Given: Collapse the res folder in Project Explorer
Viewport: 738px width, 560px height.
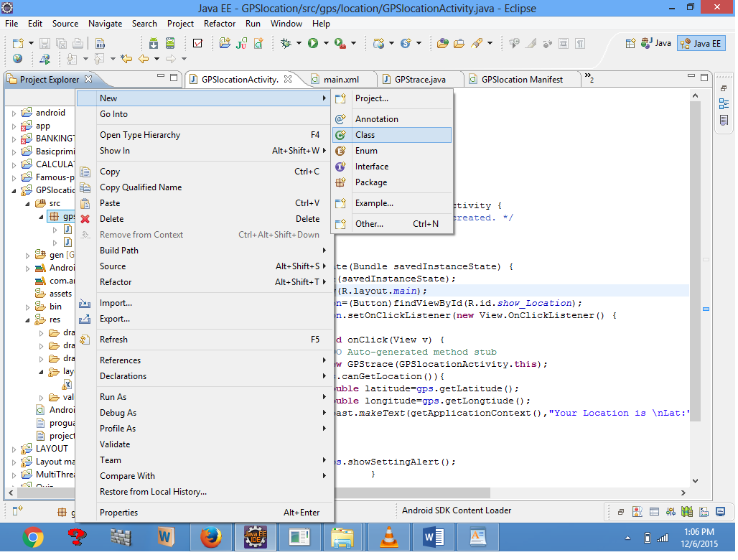Looking at the screenshot, I should click(27, 319).
